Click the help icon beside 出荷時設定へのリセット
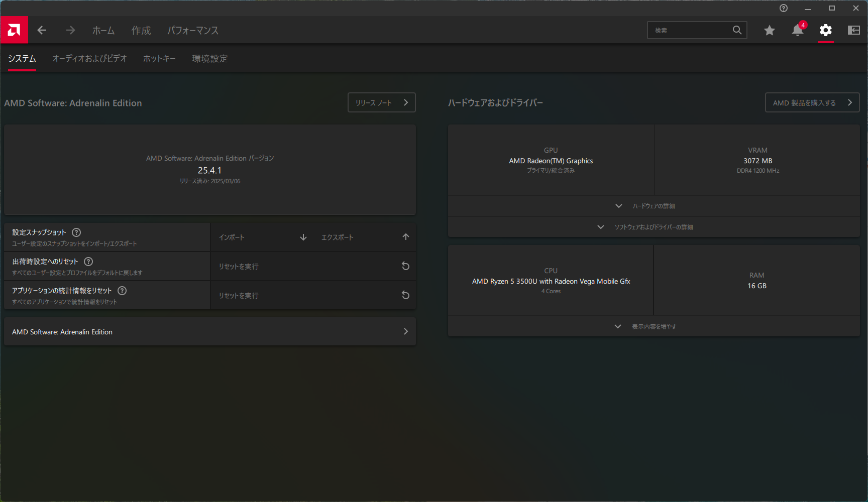The width and height of the screenshot is (868, 502). (x=88, y=262)
